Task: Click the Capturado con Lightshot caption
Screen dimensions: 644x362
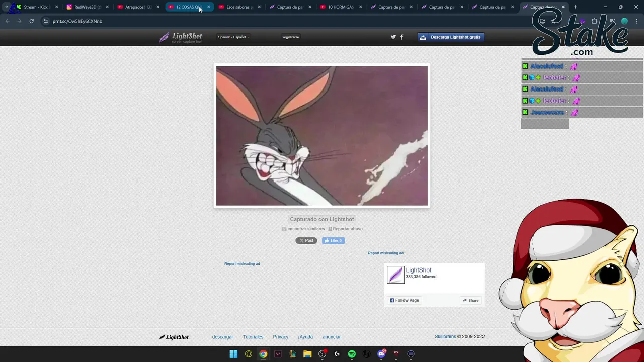Action: pos(322,219)
